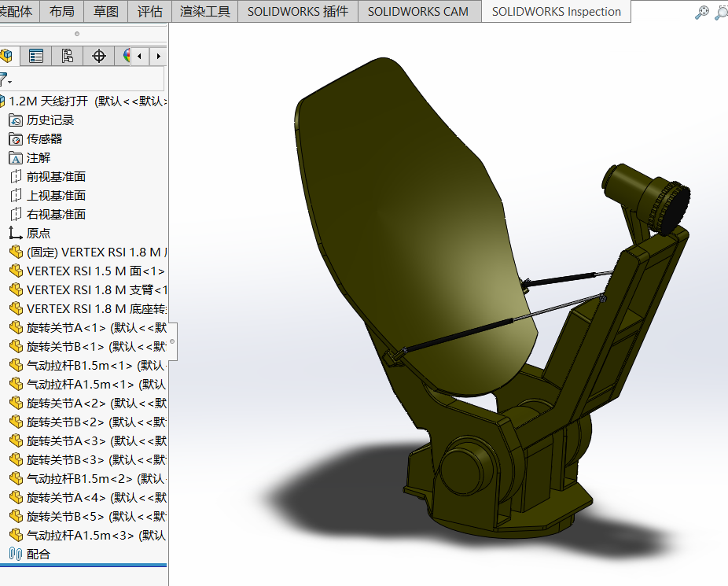
Task: Open the PropertyManager panel tab
Action: (35, 56)
